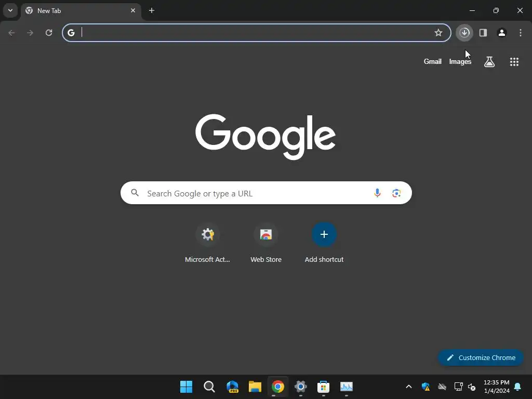Open Microsoft Store from the taskbar
The width and height of the screenshot is (532, 399).
click(323, 387)
